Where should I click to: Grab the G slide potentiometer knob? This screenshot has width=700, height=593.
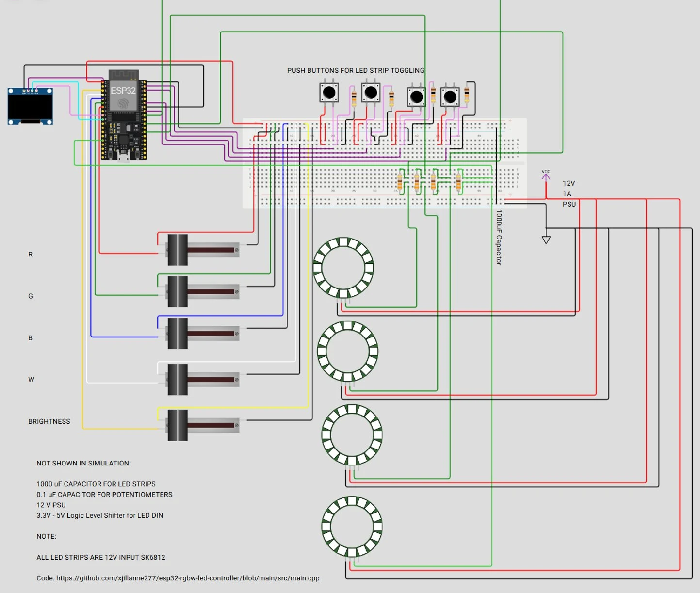click(x=177, y=291)
